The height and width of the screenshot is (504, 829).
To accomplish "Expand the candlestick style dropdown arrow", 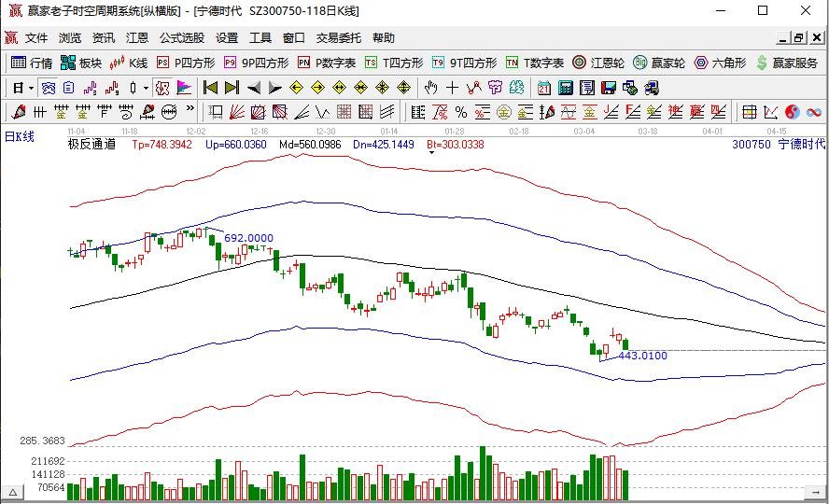I will pyautogui.click(x=146, y=89).
